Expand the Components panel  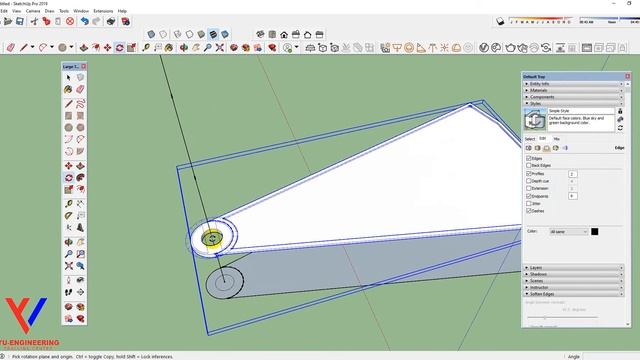click(573, 97)
